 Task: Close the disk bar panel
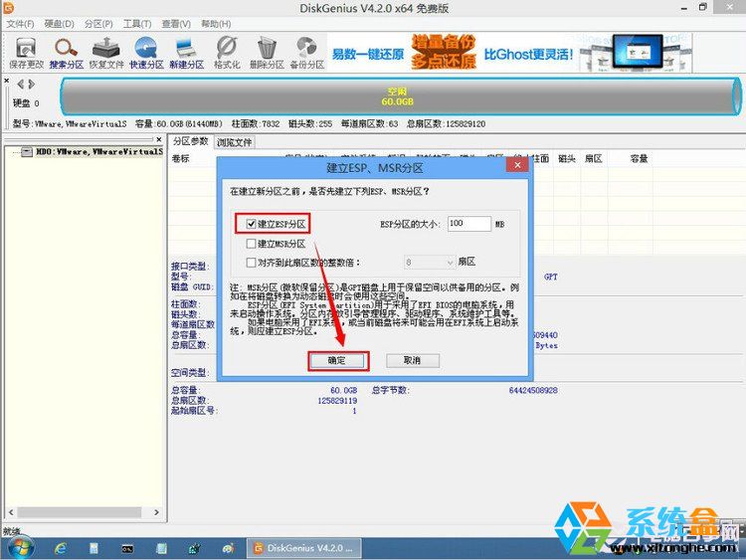7,81
